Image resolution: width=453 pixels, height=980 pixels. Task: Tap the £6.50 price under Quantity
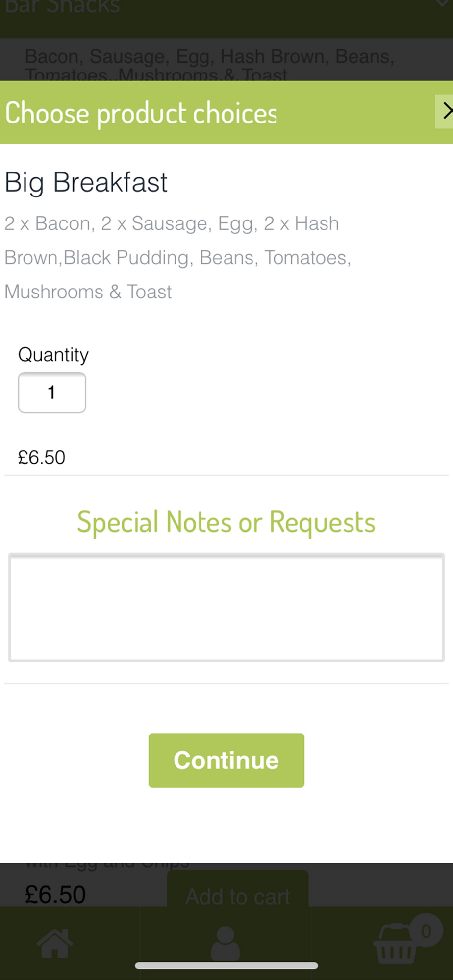[42, 457]
